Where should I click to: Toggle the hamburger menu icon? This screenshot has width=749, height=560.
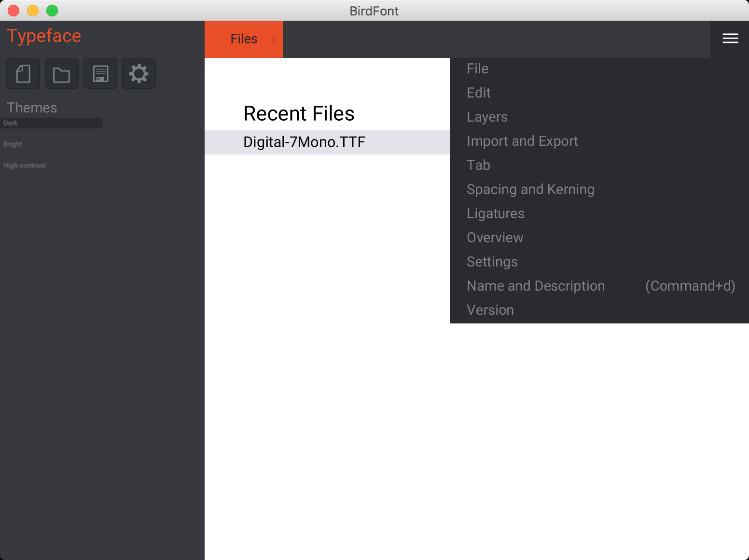point(730,39)
